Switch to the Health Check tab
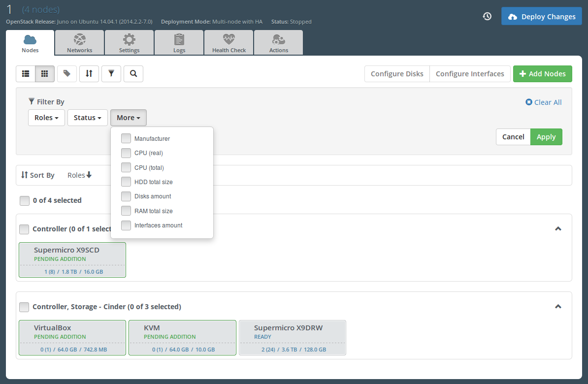The height and width of the screenshot is (384, 588). coord(229,43)
